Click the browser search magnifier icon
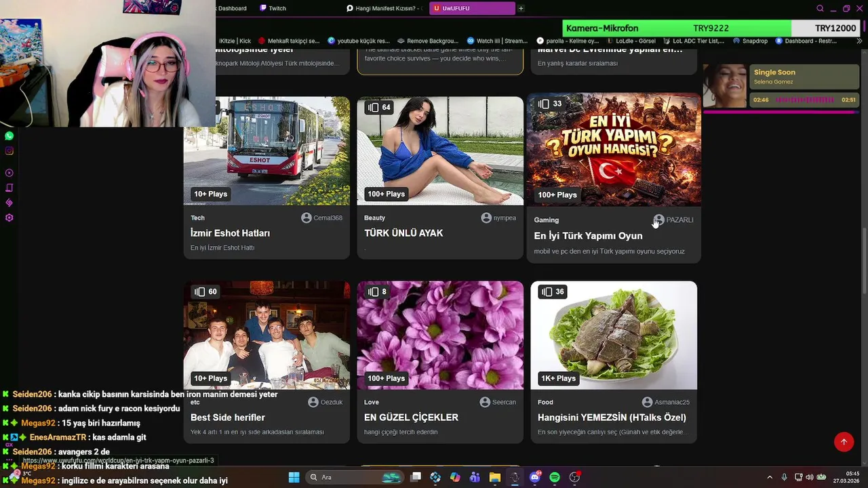This screenshot has width=868, height=488. pos(821,8)
